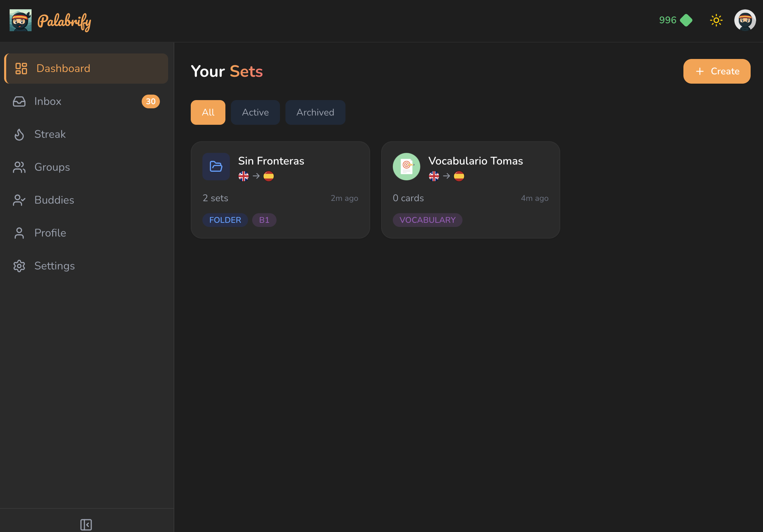Open Inbox from the sidebar
This screenshot has width=763, height=532.
(x=86, y=101)
